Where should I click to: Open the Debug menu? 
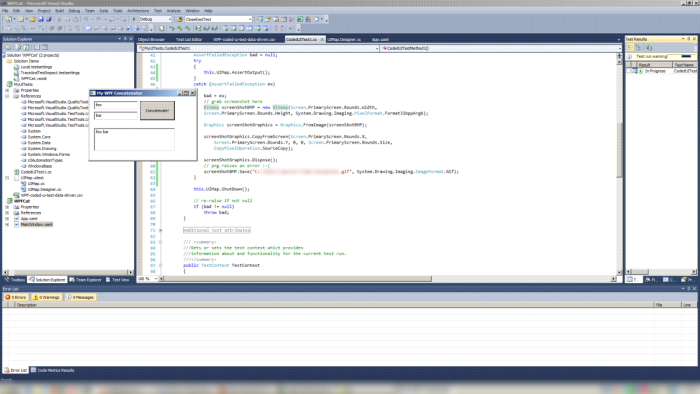[x=74, y=11]
